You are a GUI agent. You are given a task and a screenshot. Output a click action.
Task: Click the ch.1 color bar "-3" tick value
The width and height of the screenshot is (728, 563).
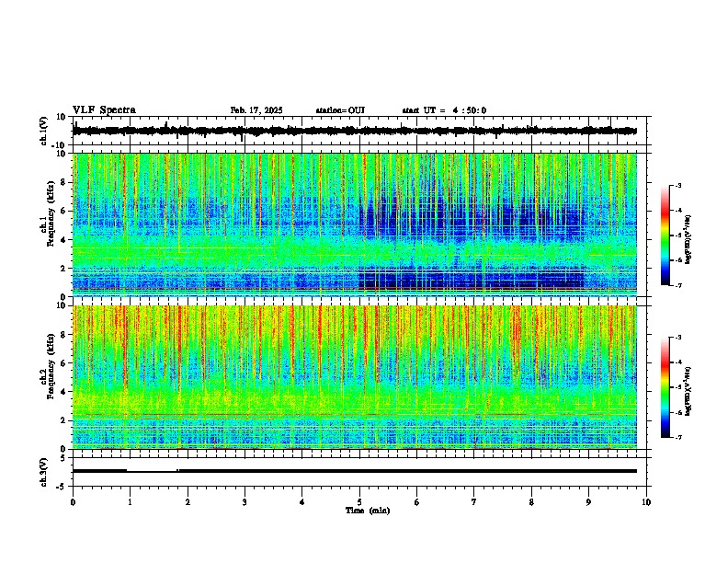pos(678,186)
